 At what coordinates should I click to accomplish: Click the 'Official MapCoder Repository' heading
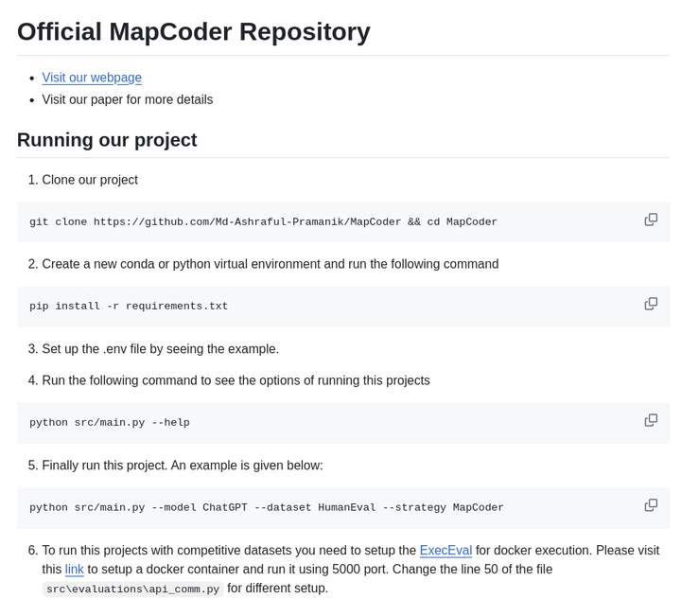(194, 31)
